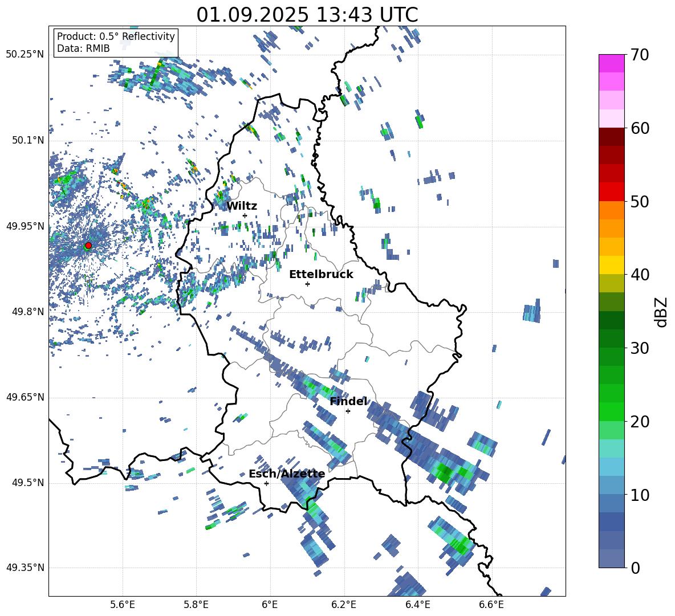675x616 pixels.
Task: Click the 6.2°E longitude label
Action: (344, 605)
